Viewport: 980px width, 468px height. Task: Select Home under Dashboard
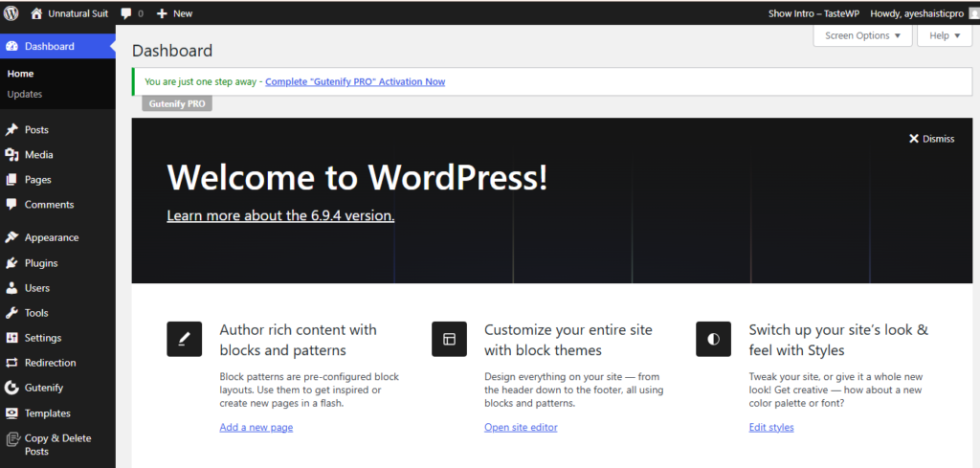point(21,74)
